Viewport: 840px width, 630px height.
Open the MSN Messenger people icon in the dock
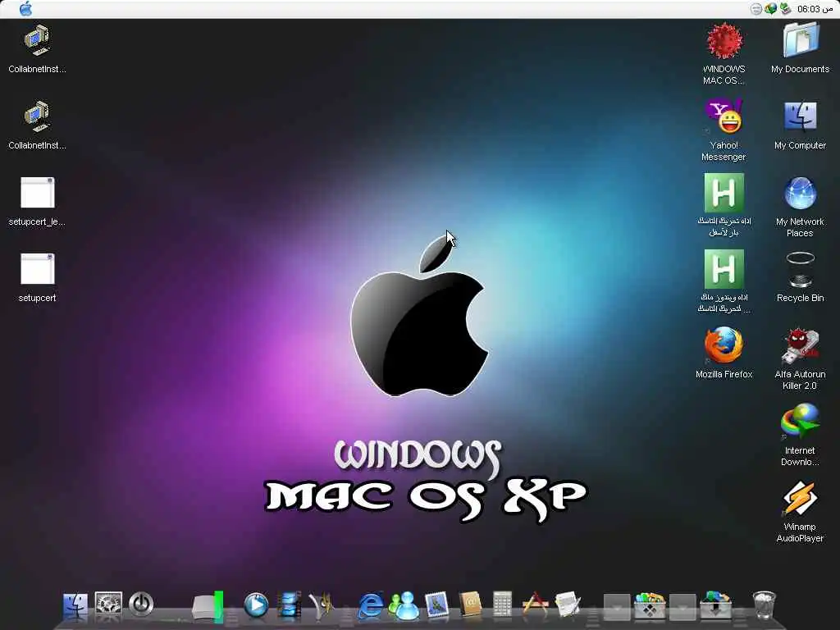point(404,605)
